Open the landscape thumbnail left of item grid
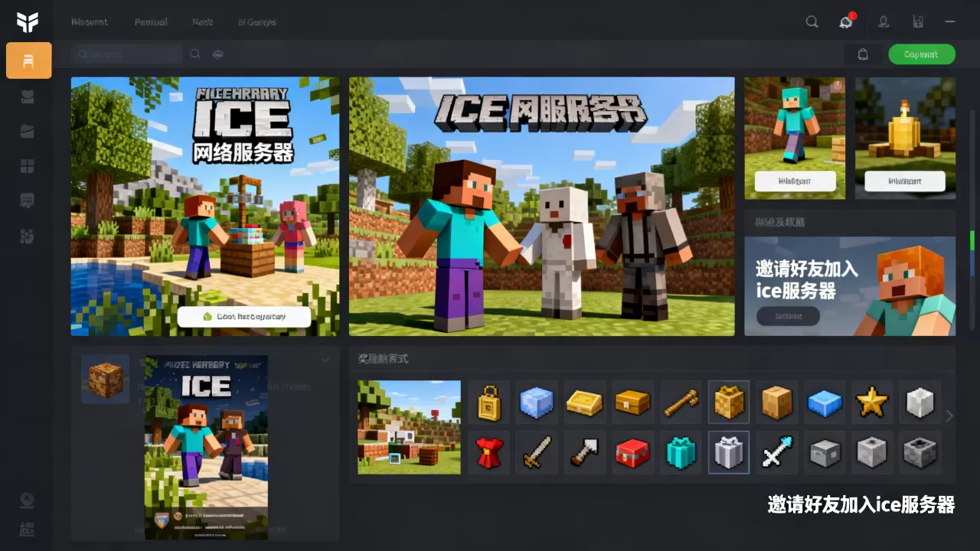The image size is (980, 551). point(409,427)
